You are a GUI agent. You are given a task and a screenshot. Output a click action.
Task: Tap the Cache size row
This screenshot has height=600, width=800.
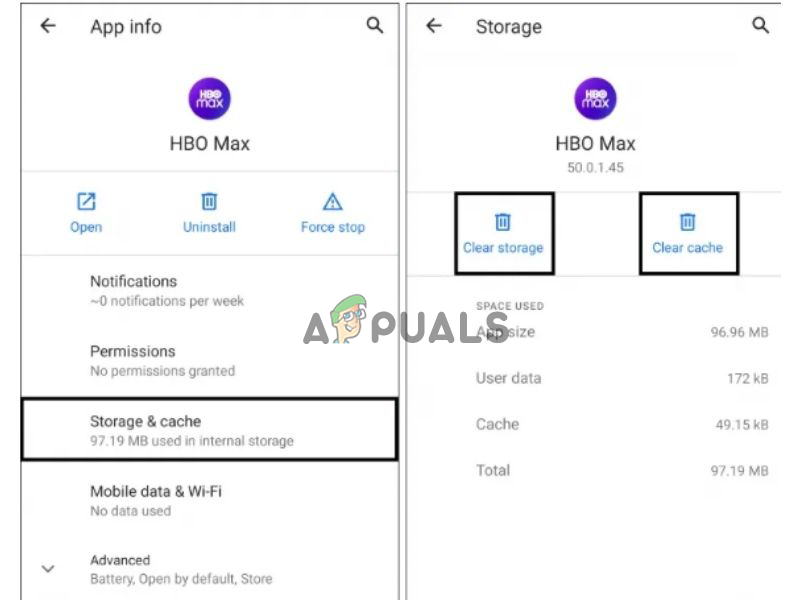[620, 424]
